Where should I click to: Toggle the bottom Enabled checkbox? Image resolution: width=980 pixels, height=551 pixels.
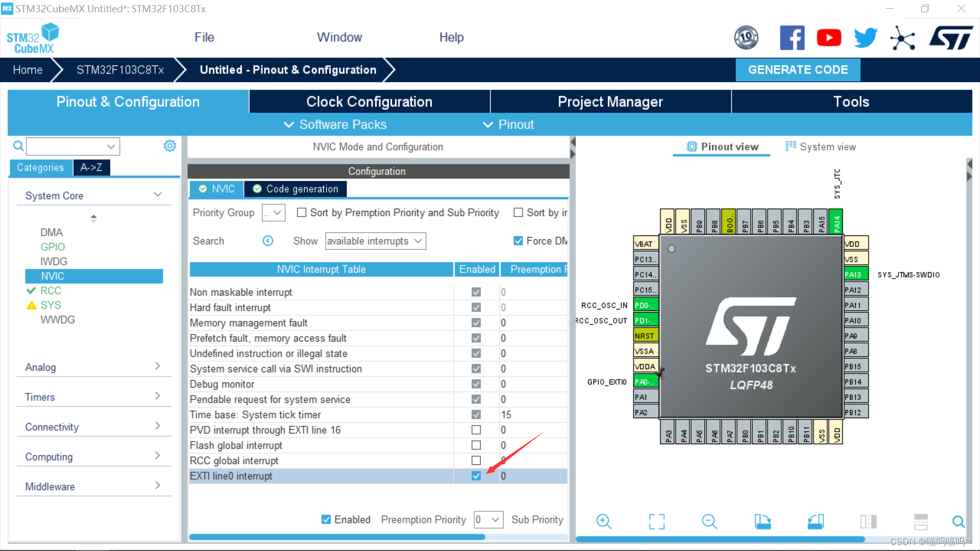[326, 519]
